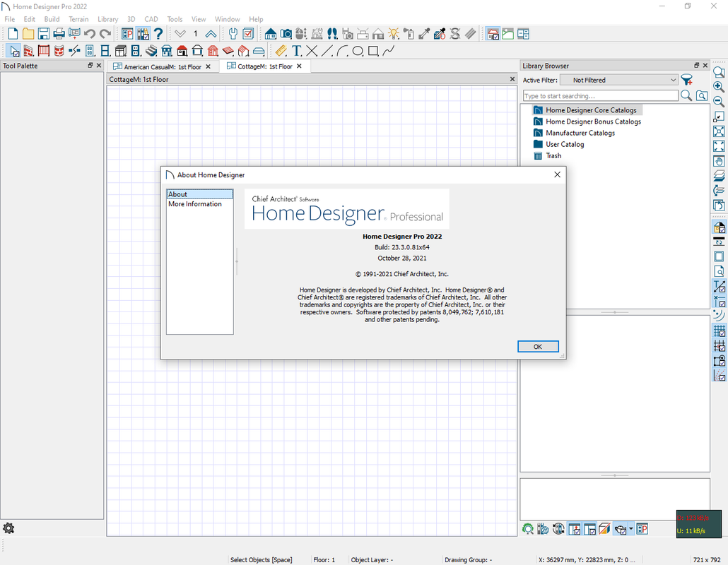
Task: Click the Pan hand icon
Action: click(719, 162)
